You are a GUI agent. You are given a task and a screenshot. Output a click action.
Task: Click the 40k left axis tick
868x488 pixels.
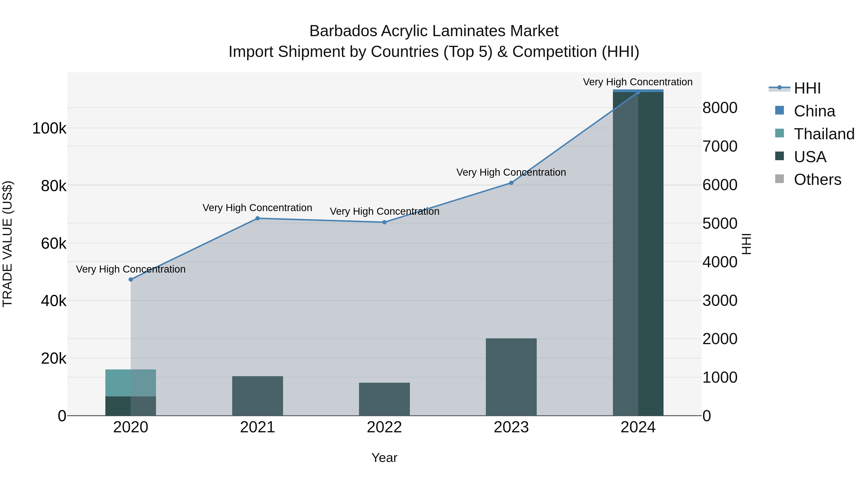(x=54, y=301)
